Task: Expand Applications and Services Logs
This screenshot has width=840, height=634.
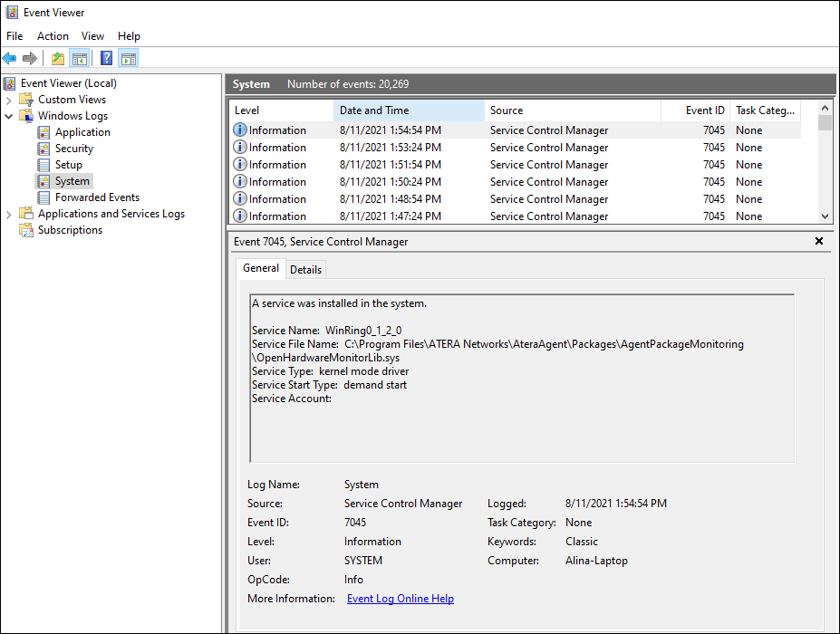Action: 8,214
